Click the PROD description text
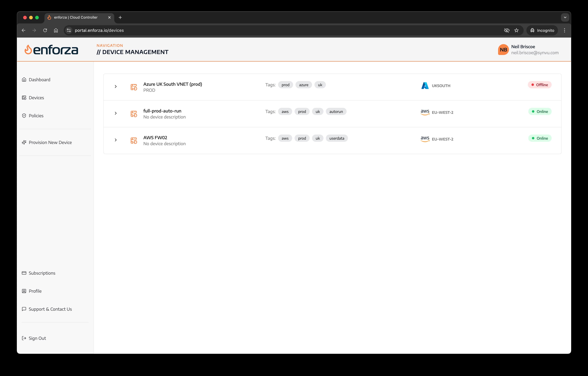This screenshot has width=588, height=376. click(x=149, y=90)
